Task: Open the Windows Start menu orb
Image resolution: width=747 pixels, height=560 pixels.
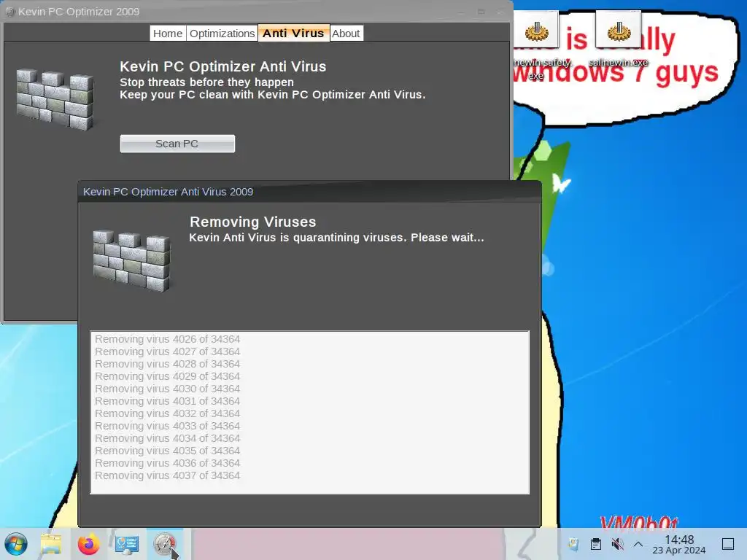Action: [16, 544]
